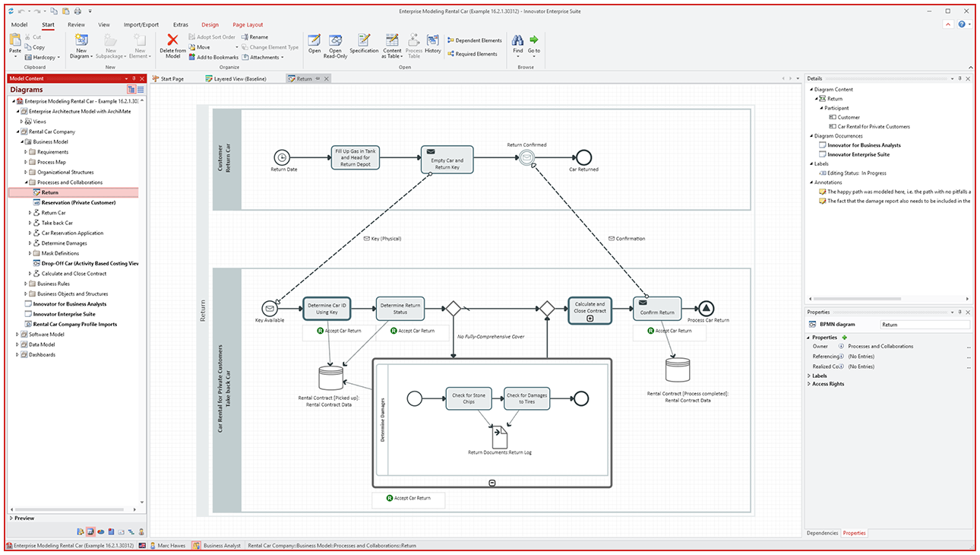
Task: Collapse the Determine Damages subprocess via minus marker
Action: tap(494, 482)
